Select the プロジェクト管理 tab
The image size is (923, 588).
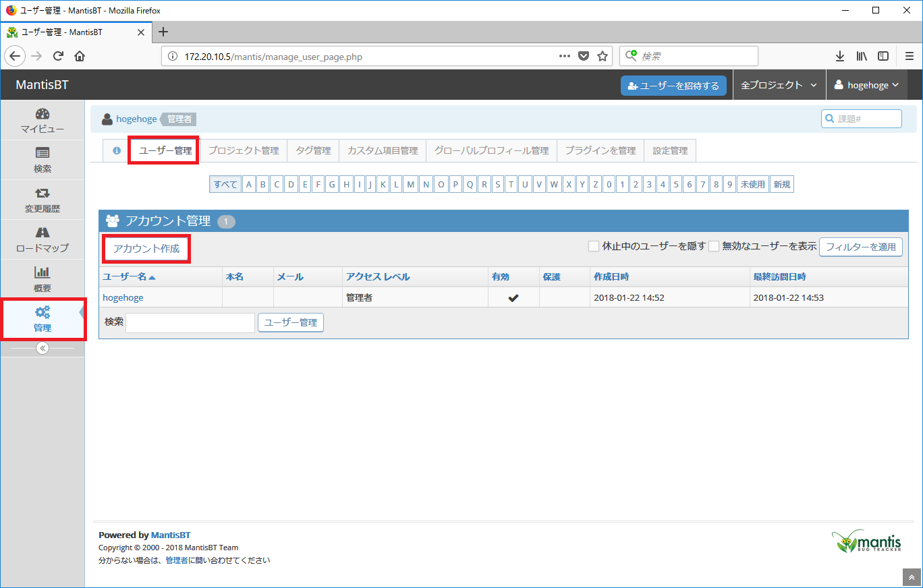pos(244,150)
